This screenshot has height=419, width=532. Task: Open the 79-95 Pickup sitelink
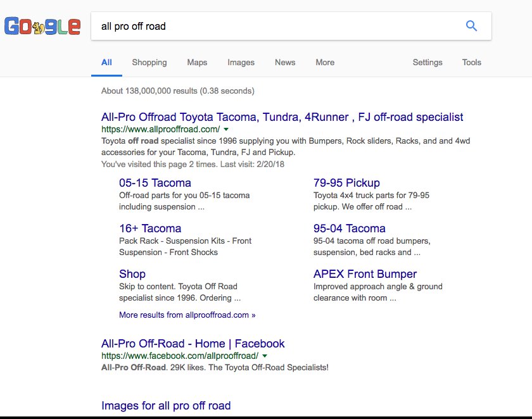pyautogui.click(x=346, y=183)
